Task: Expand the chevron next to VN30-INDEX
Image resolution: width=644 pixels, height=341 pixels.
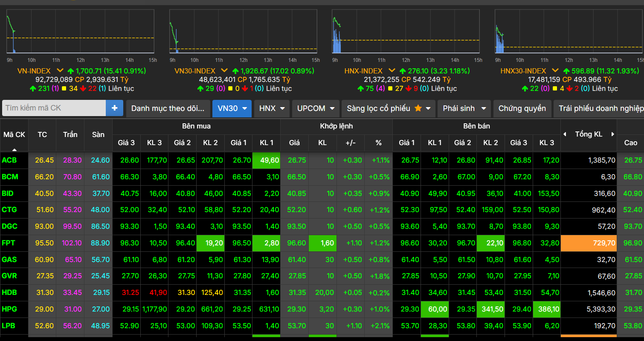Action: [x=225, y=71]
